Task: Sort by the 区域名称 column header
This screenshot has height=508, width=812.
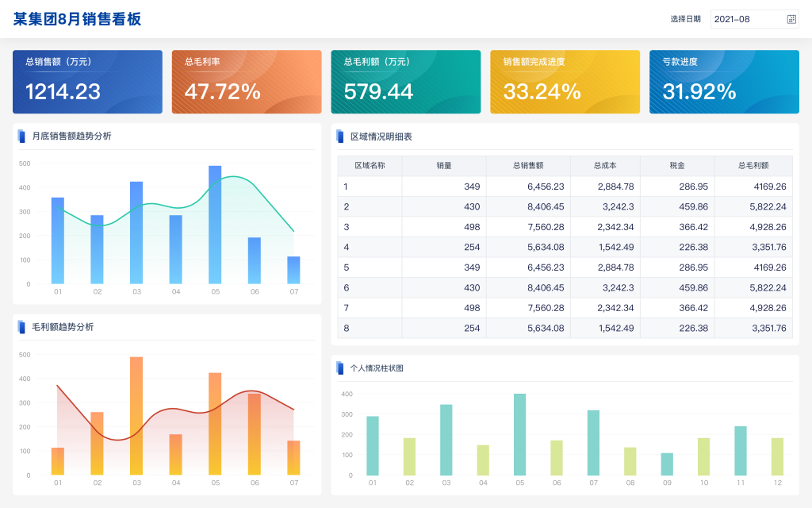Action: 370,166
